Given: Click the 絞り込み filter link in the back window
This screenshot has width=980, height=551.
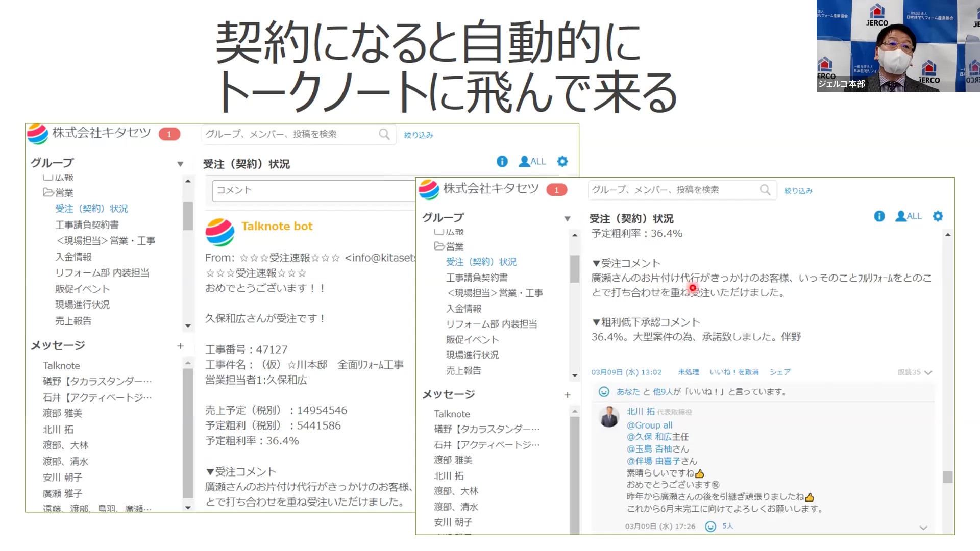Looking at the screenshot, I should click(419, 135).
